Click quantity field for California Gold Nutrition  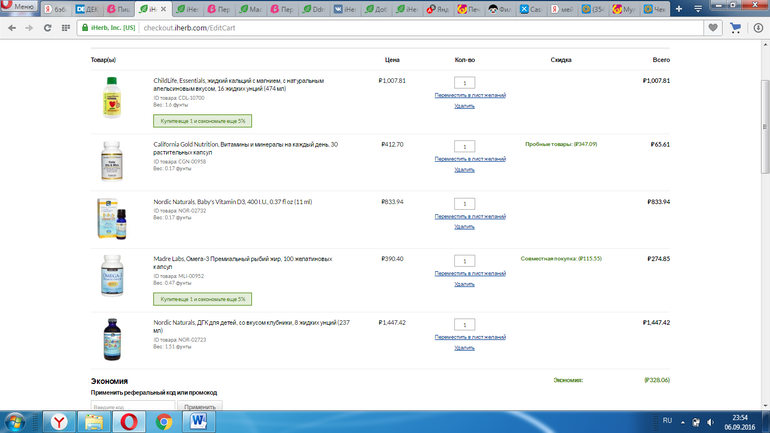click(x=464, y=147)
